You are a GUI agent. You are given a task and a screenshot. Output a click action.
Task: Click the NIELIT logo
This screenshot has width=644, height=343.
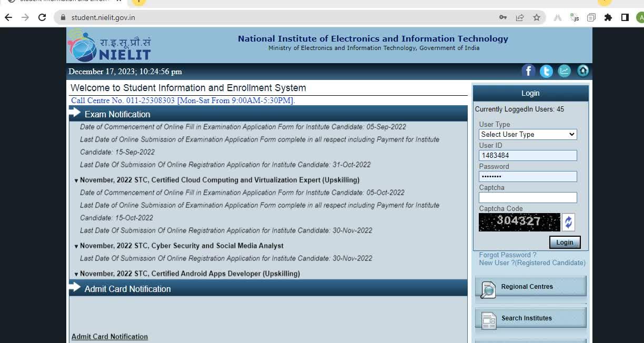point(109,45)
